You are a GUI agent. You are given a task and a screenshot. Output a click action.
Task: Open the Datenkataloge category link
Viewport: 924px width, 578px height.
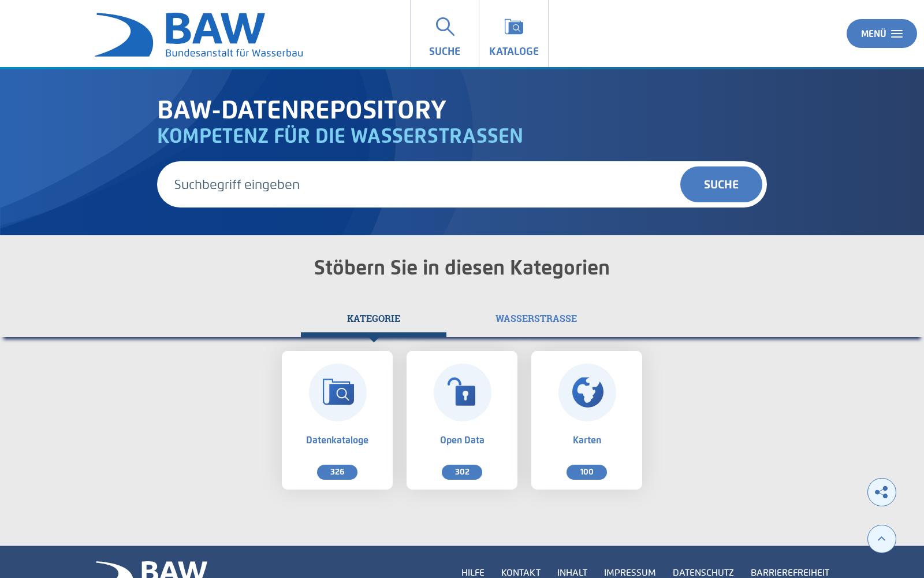coord(337,440)
